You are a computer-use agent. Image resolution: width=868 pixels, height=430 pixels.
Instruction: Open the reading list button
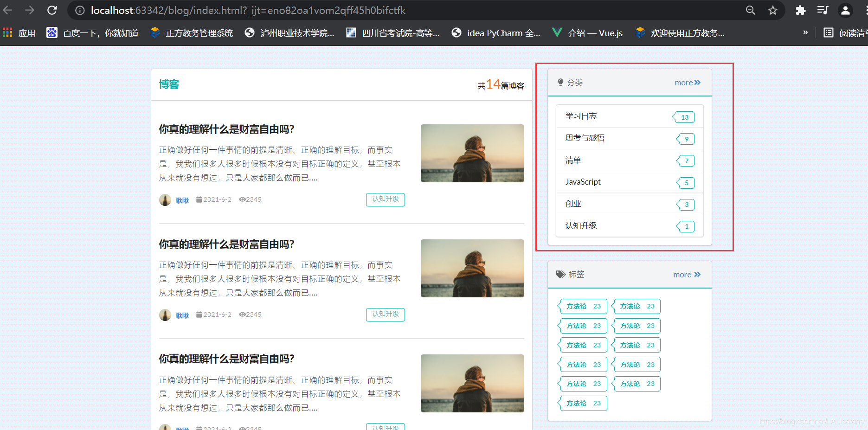pos(845,33)
